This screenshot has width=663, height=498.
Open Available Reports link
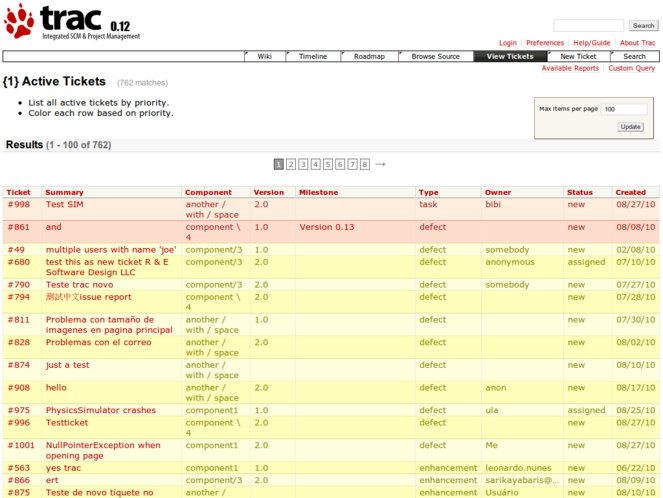[x=570, y=69]
